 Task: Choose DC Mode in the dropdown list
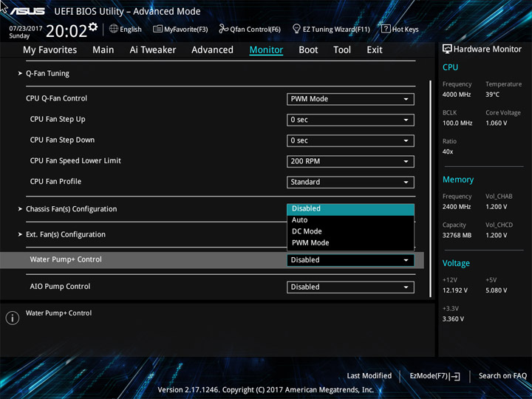(350, 231)
